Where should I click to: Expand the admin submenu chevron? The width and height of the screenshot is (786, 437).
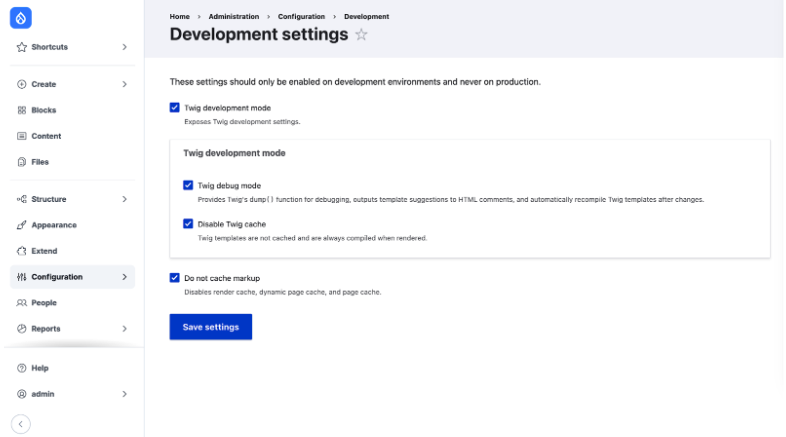click(124, 394)
